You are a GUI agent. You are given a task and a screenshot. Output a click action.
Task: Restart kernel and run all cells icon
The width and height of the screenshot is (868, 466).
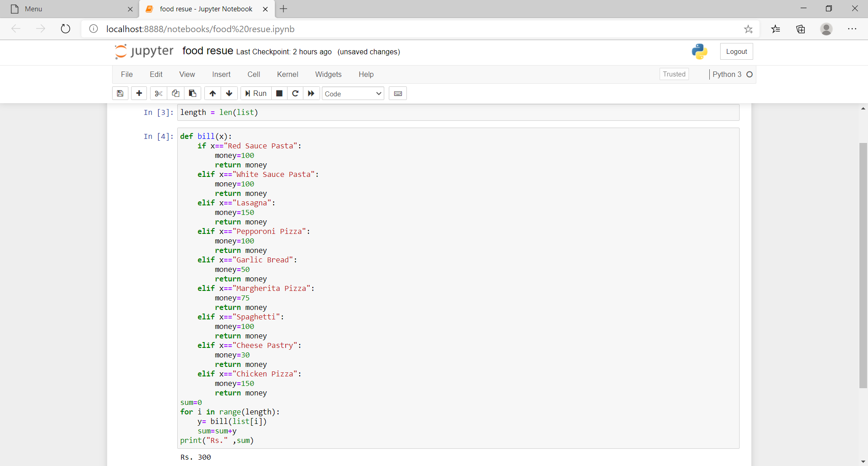311,93
